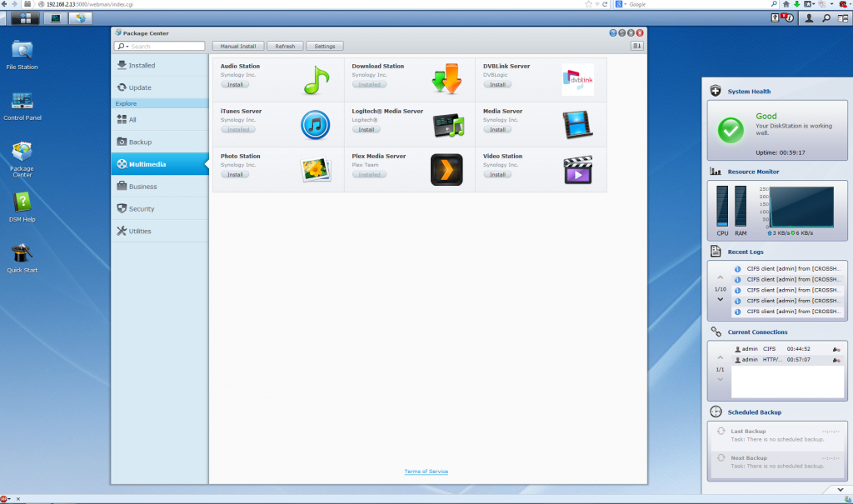Toggle the DSM widgets panel icon
Viewport: 853px width, 504px height.
(x=843, y=18)
